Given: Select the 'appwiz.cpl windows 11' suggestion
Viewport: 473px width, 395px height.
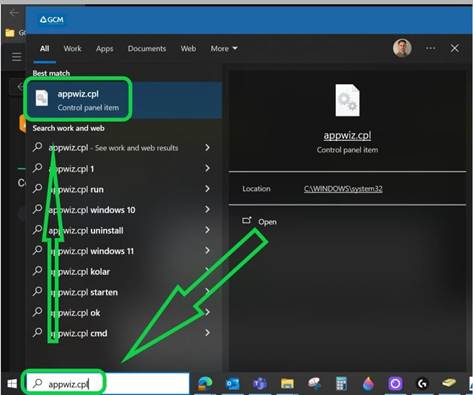Looking at the screenshot, I should pos(124,251).
